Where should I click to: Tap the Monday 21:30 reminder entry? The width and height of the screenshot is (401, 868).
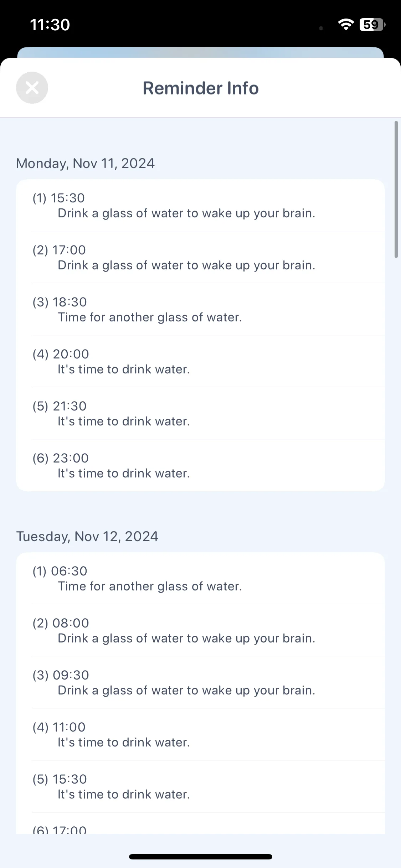(x=200, y=413)
